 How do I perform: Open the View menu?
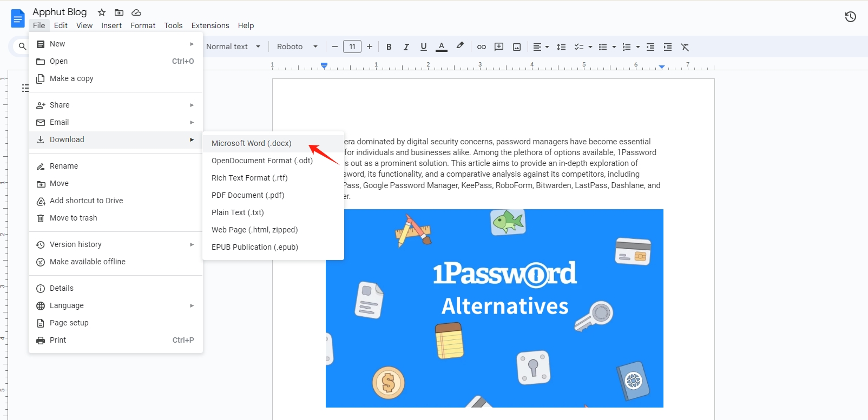click(x=84, y=25)
